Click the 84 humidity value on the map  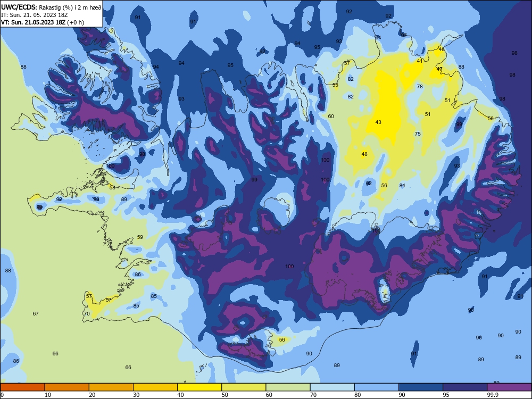pyautogui.click(x=402, y=186)
